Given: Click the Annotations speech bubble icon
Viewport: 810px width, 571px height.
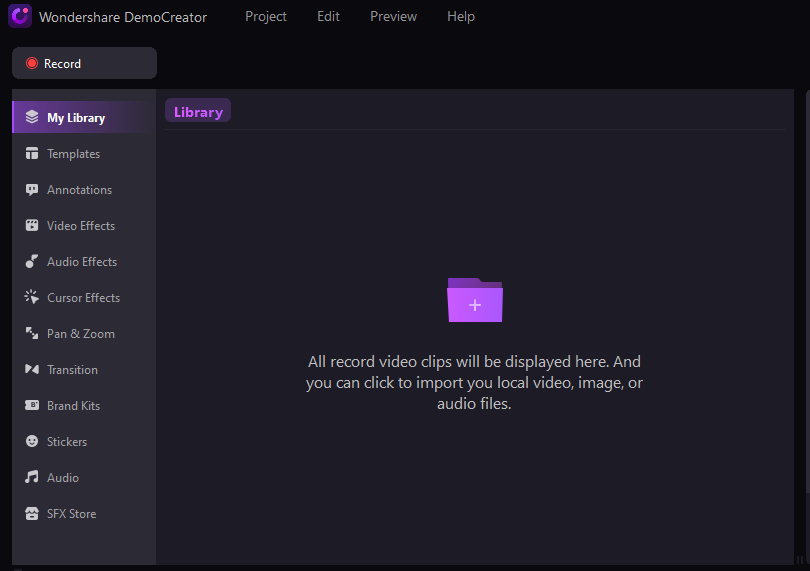Looking at the screenshot, I should coord(32,190).
